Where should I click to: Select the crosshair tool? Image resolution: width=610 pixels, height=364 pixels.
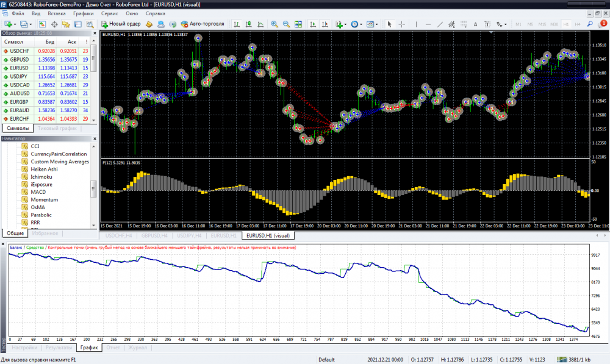[x=402, y=24]
